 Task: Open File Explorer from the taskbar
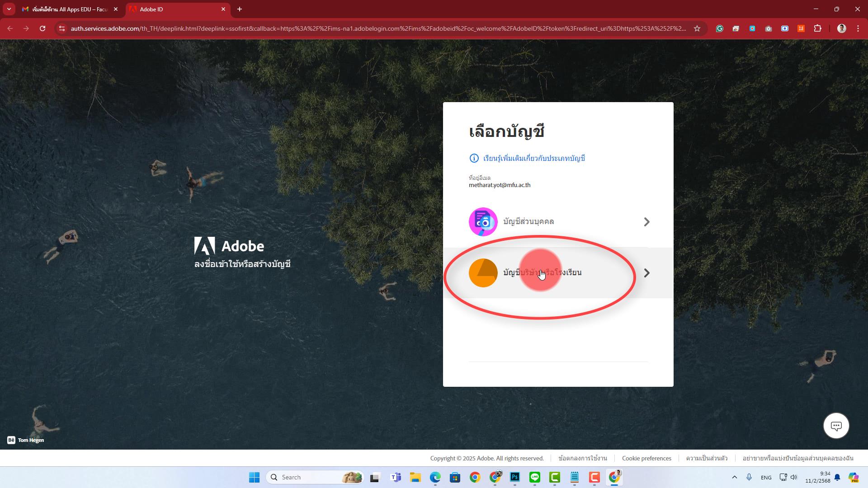415,477
